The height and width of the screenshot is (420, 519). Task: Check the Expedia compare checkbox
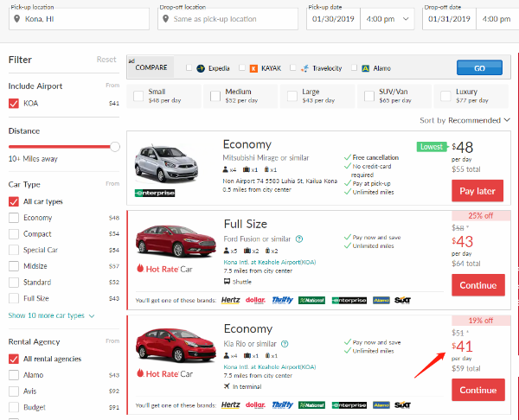189,67
